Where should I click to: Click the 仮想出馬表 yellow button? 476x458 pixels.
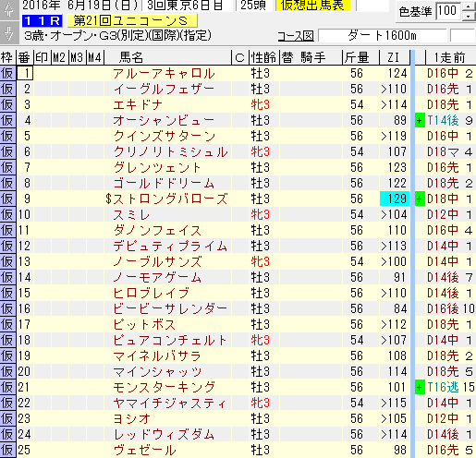[x=312, y=6]
